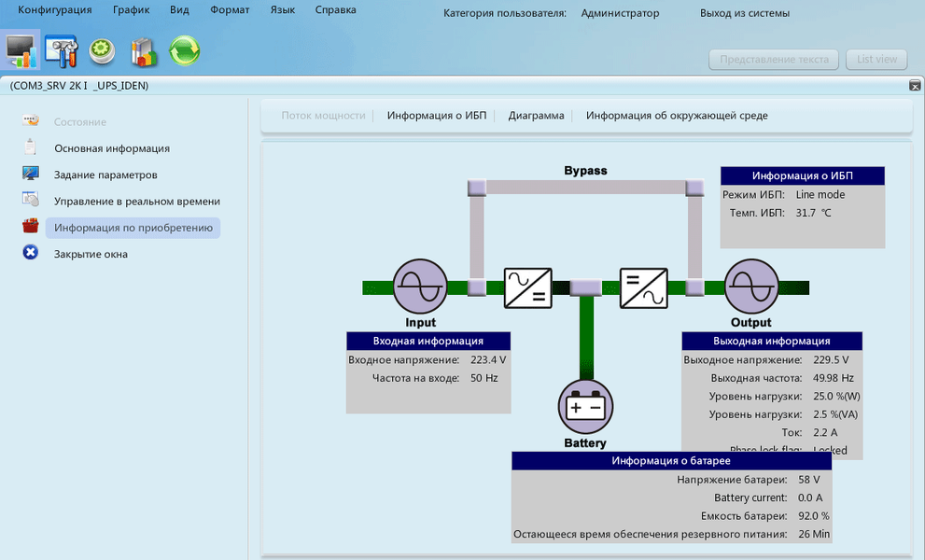Click the DC to AC inverter icon
The height and width of the screenshot is (560, 925).
coord(644,288)
